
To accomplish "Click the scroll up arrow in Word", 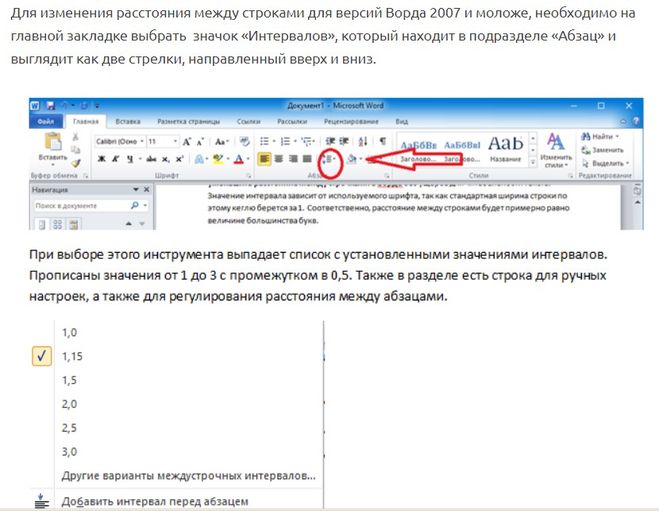I will point(637,202).
